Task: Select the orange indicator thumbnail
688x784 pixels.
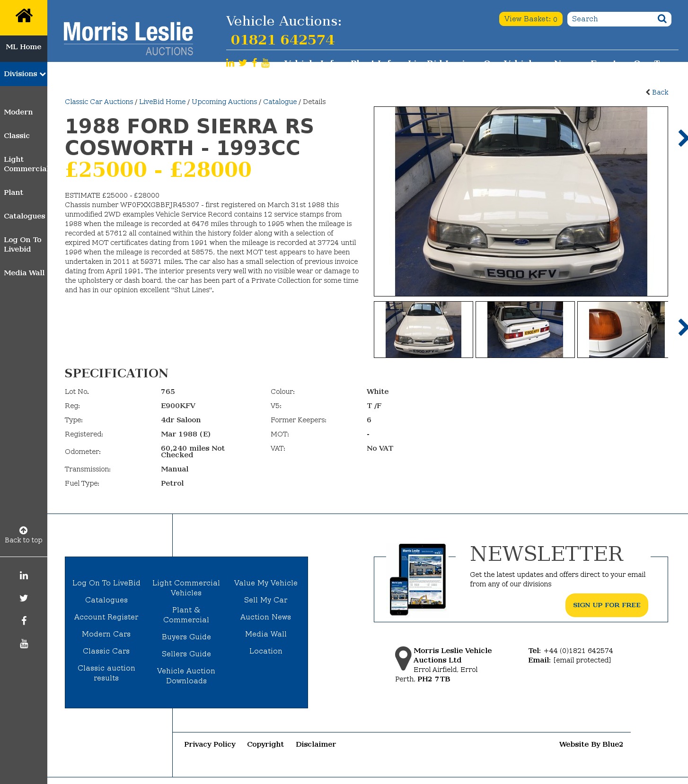Action: (x=623, y=330)
